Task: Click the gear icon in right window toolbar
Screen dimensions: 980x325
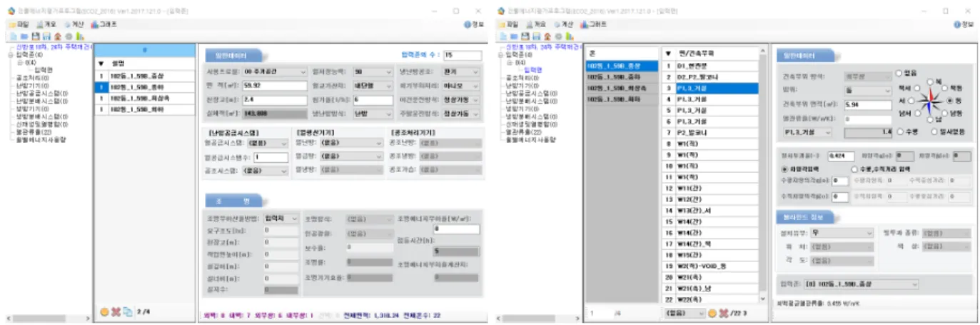Action: (559, 36)
